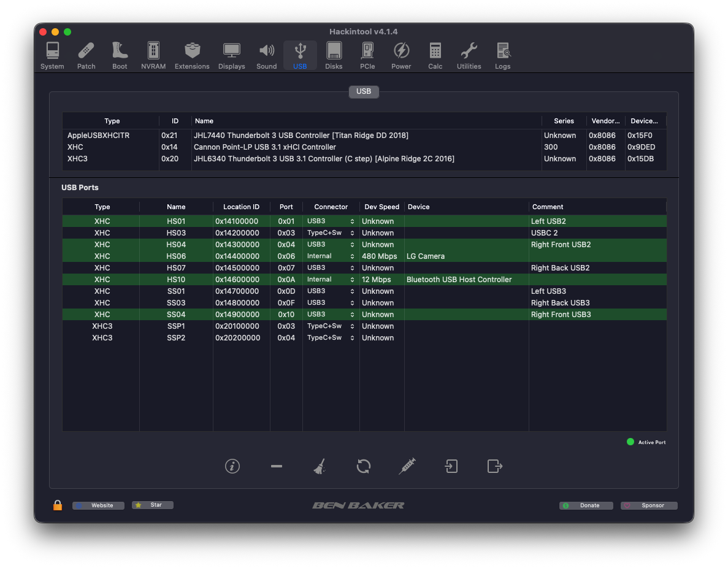Screen dimensions: 728x568
Task: Open HS10 Internal connector dropdown
Action: [331, 279]
